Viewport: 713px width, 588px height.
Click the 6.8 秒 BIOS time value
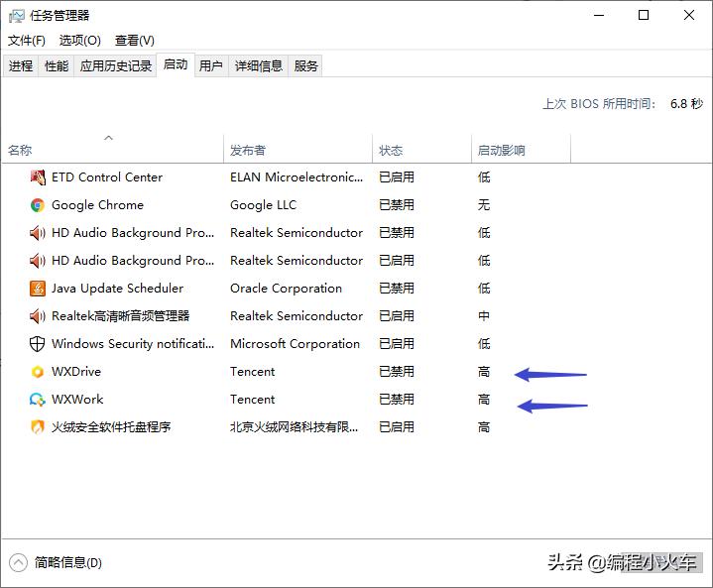click(x=686, y=104)
